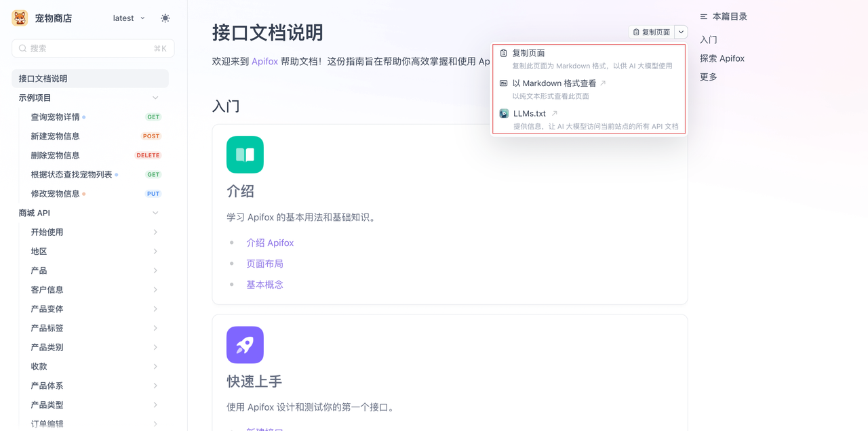Toggle the copy page dropdown arrow
Viewport: 868px width, 431px height.
coord(681,32)
